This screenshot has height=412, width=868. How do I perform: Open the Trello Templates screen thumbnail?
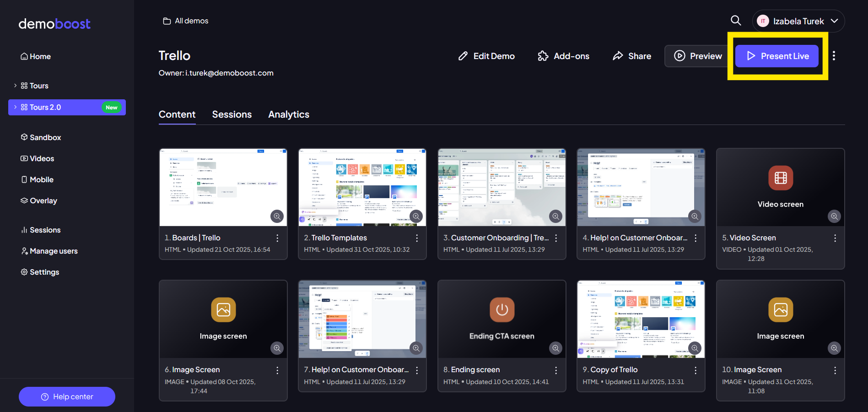pyautogui.click(x=362, y=187)
